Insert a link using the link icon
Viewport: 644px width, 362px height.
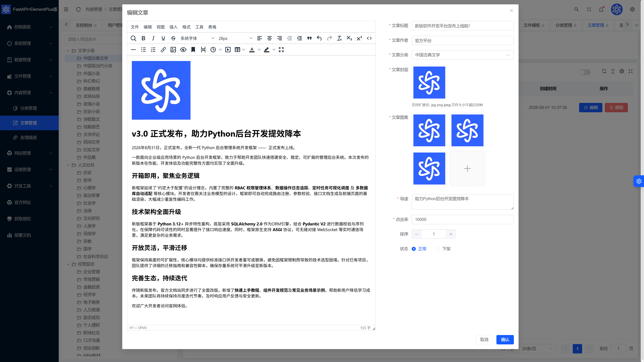tap(163, 50)
